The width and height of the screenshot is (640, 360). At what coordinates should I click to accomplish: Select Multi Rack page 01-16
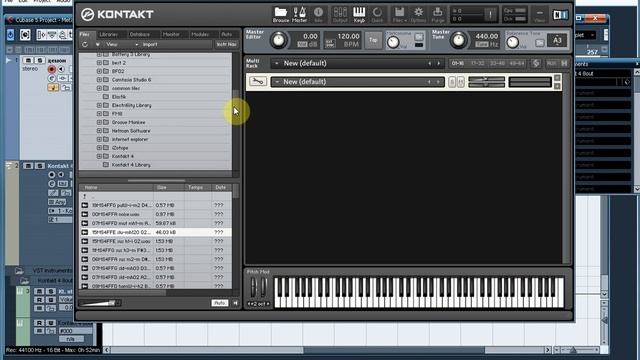pos(458,63)
